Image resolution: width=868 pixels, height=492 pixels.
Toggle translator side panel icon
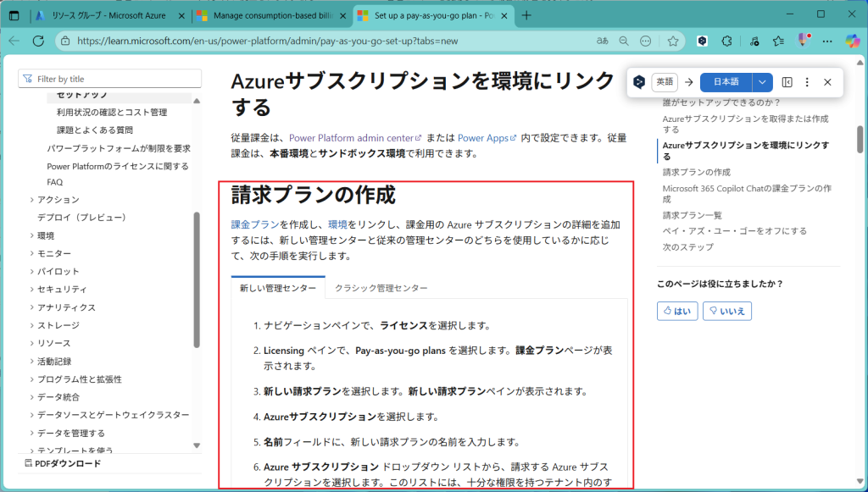787,82
